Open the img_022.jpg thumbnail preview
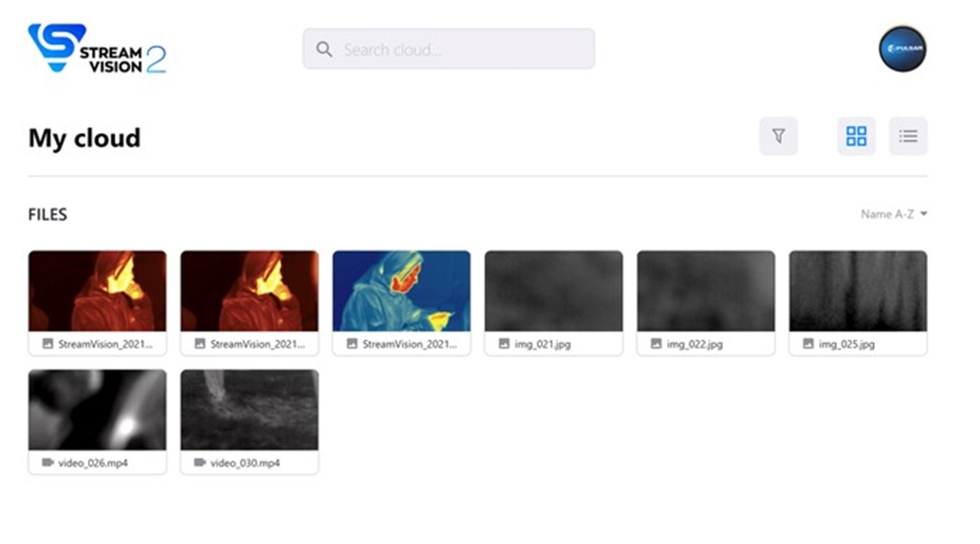The width and height of the screenshot is (980, 544). coord(705,290)
